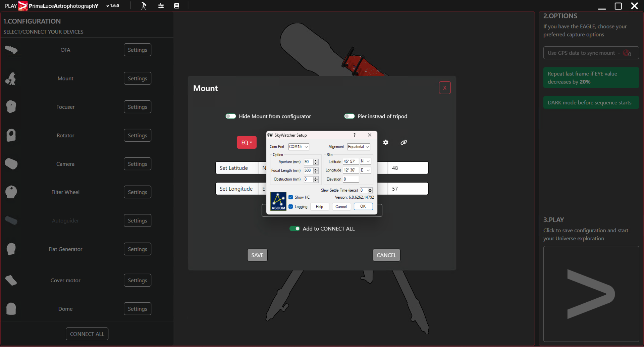Click the telescope icon in top toolbar
This screenshot has width=644, height=347.
point(144,6)
